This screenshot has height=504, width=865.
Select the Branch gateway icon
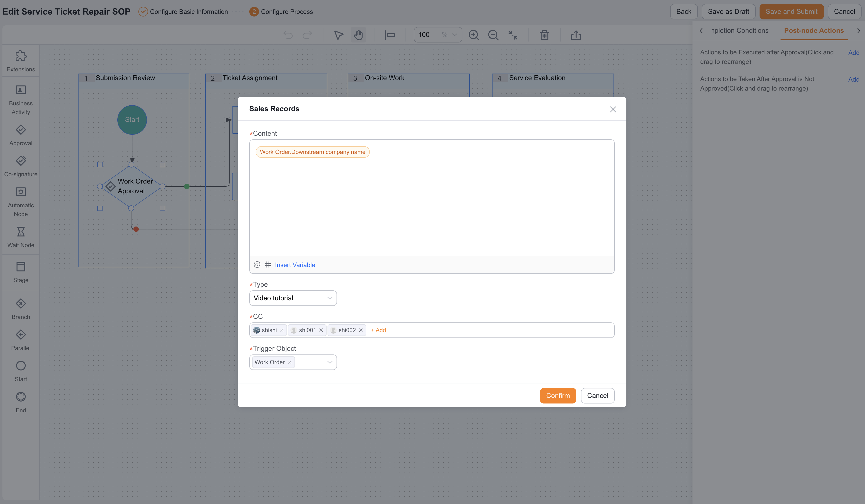click(21, 303)
